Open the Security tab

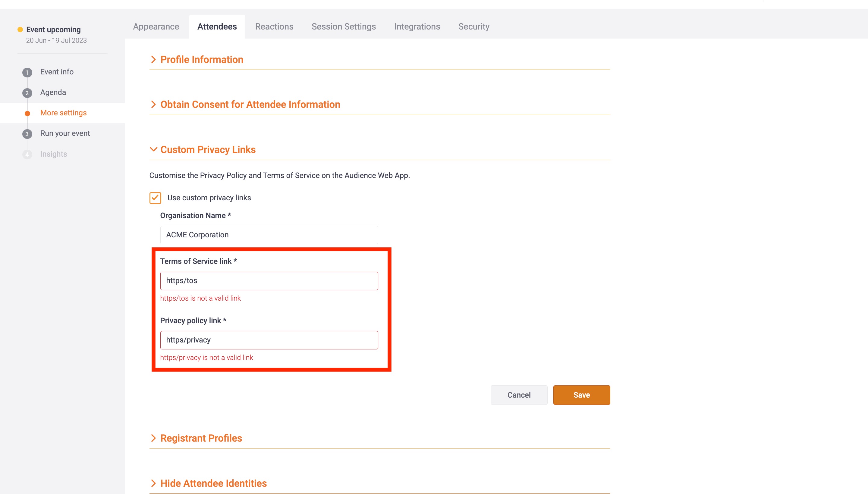point(474,27)
